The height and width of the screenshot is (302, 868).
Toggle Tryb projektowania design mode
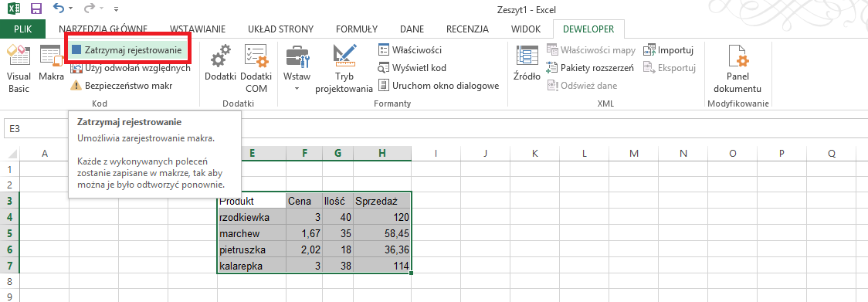point(344,68)
